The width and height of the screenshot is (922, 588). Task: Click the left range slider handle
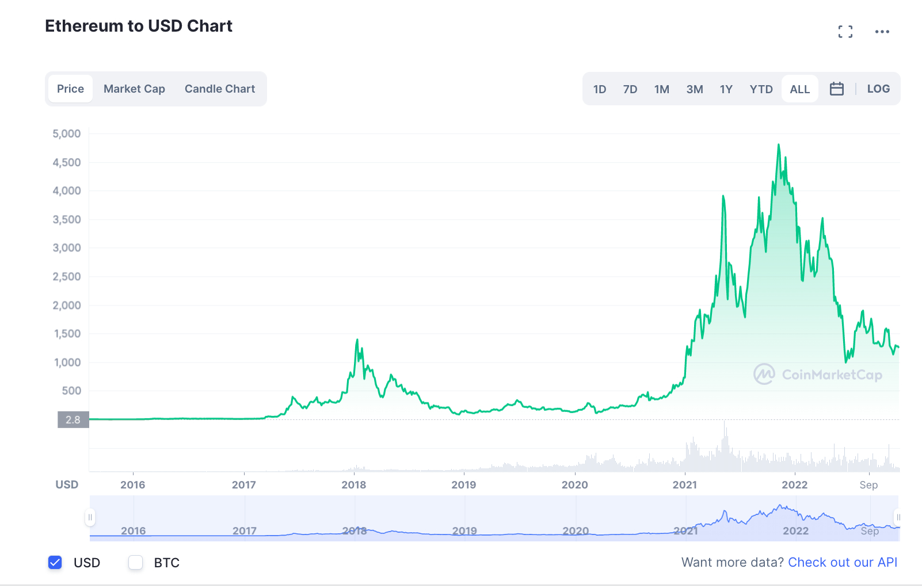(x=90, y=517)
